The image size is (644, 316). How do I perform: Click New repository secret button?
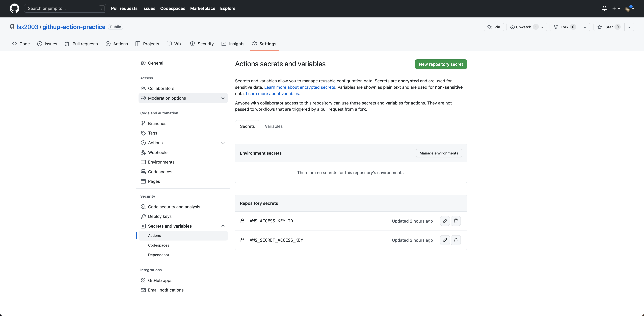click(x=441, y=64)
